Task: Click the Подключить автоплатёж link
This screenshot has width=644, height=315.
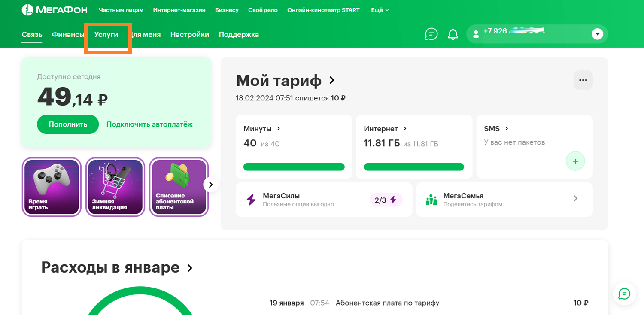Action: [149, 124]
